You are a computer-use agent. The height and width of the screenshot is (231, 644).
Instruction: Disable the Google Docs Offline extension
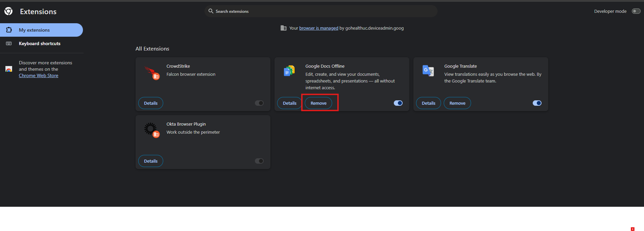pyautogui.click(x=398, y=103)
